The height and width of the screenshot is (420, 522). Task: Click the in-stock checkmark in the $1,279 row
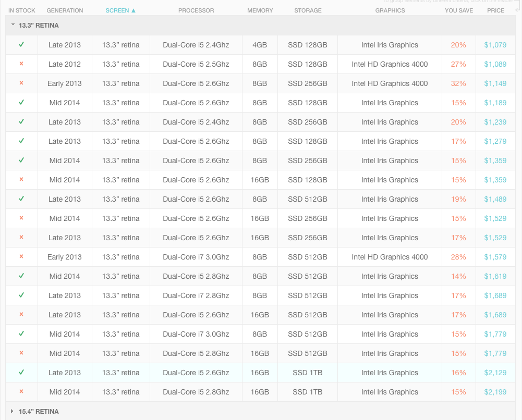(21, 141)
